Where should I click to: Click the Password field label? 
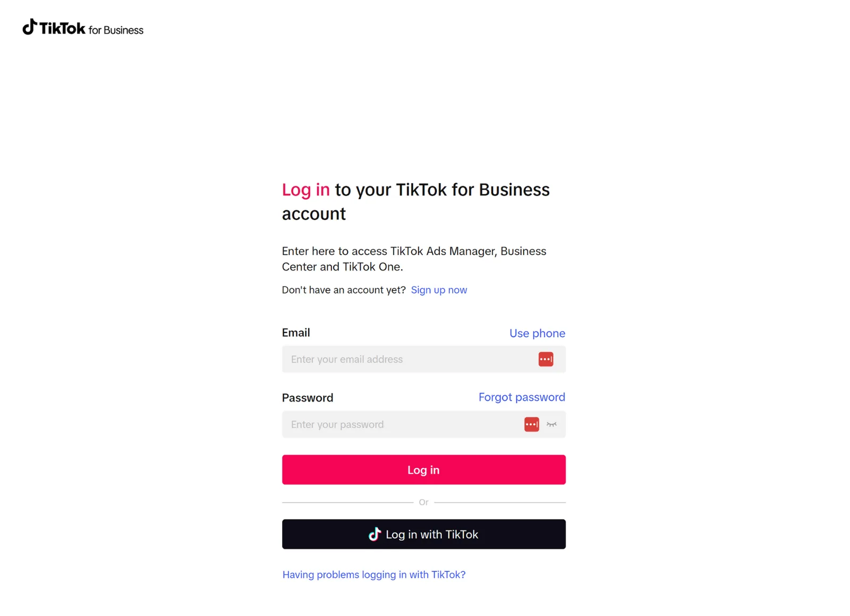pos(308,398)
